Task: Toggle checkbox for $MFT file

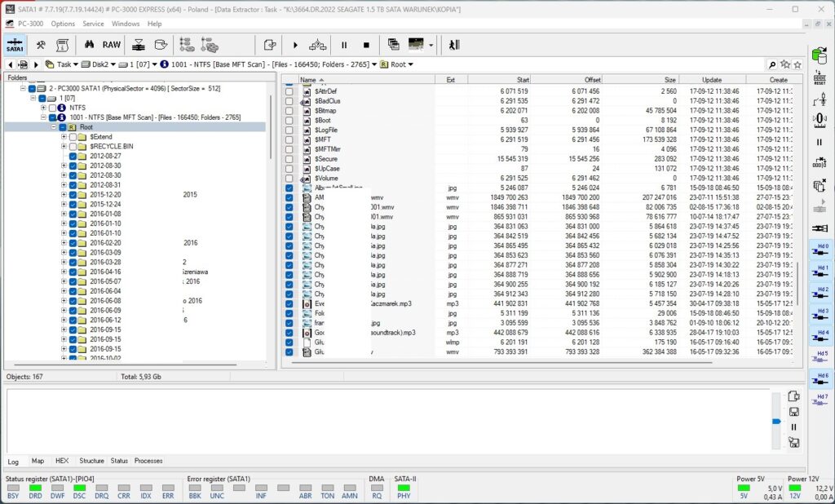Action: click(x=289, y=139)
